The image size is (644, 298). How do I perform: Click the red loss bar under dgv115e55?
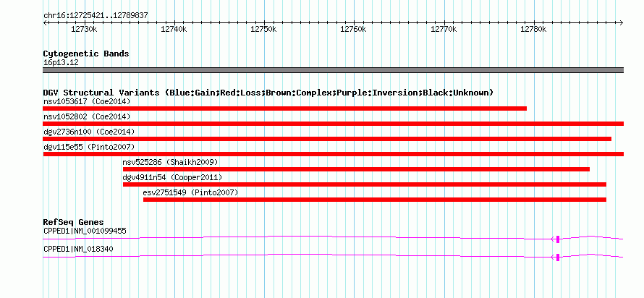[x=333, y=154]
